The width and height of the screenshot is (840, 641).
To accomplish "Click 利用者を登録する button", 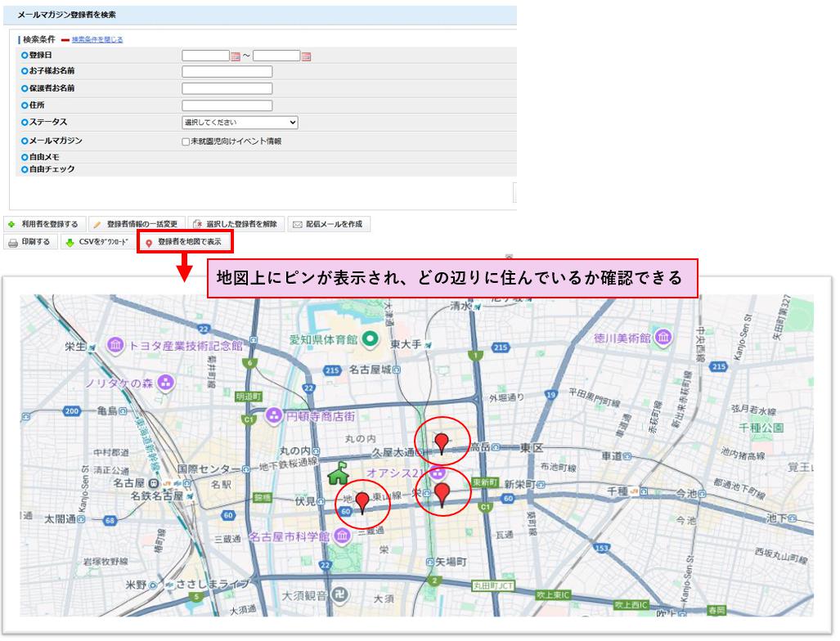I will tap(44, 224).
